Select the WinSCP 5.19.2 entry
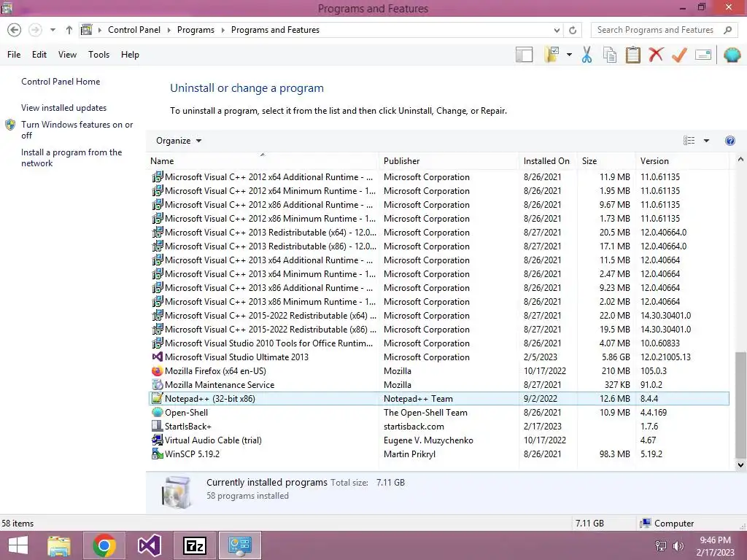The height and width of the screenshot is (560, 747). [438, 454]
